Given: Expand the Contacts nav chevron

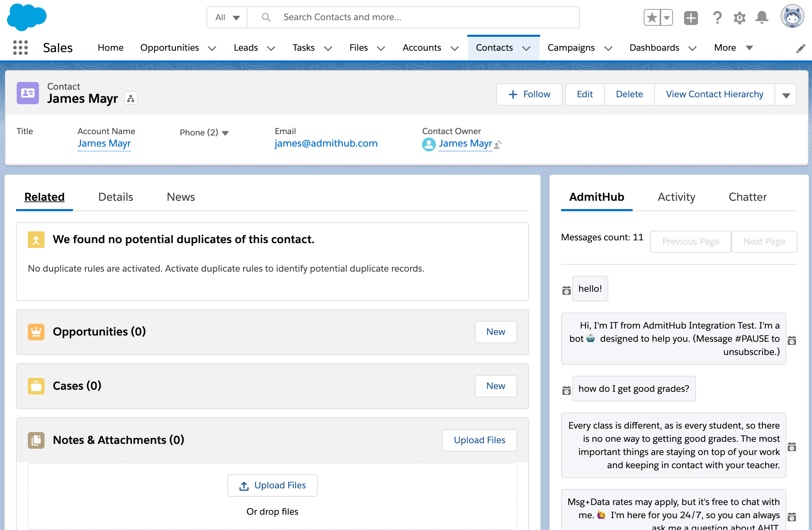Looking at the screenshot, I should click(526, 48).
